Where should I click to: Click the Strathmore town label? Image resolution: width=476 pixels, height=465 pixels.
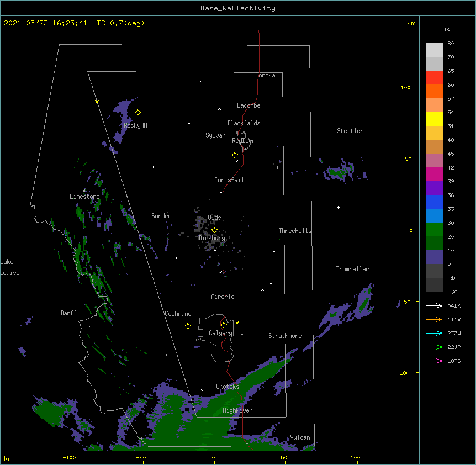(285, 336)
